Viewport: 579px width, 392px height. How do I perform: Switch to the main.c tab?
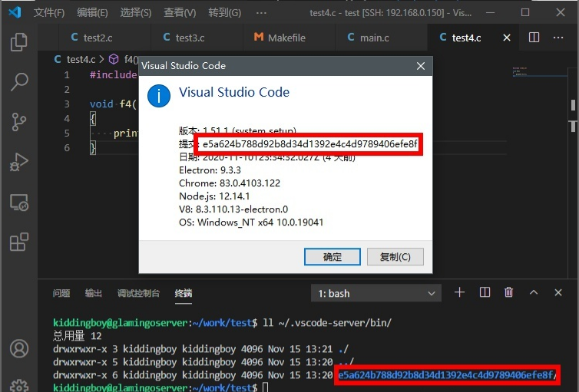[x=382, y=38]
